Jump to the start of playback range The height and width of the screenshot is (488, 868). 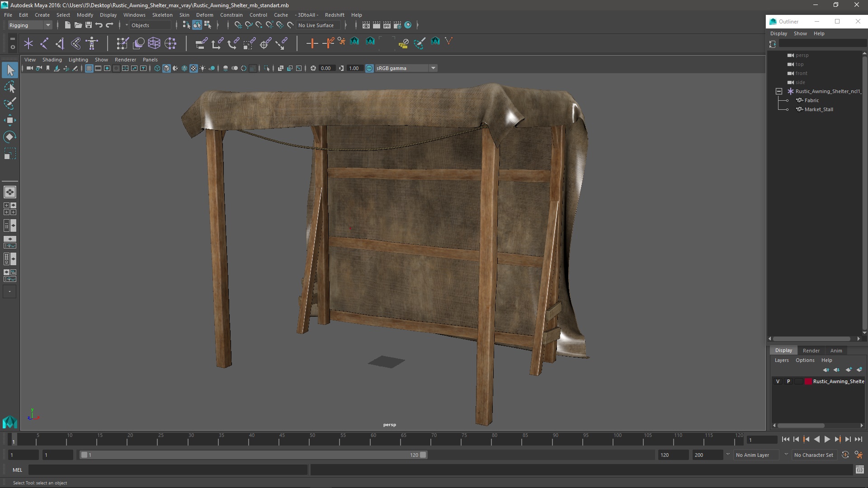pos(785,439)
